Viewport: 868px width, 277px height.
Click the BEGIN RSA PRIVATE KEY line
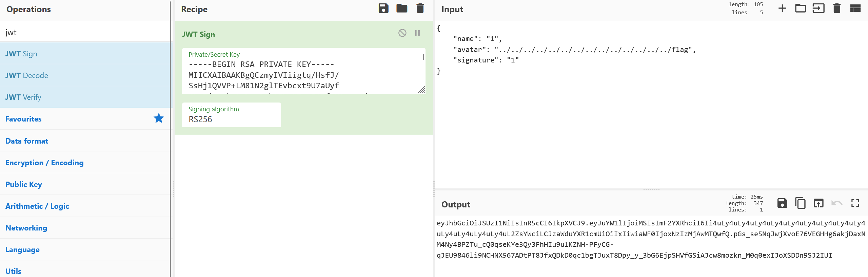(x=261, y=64)
